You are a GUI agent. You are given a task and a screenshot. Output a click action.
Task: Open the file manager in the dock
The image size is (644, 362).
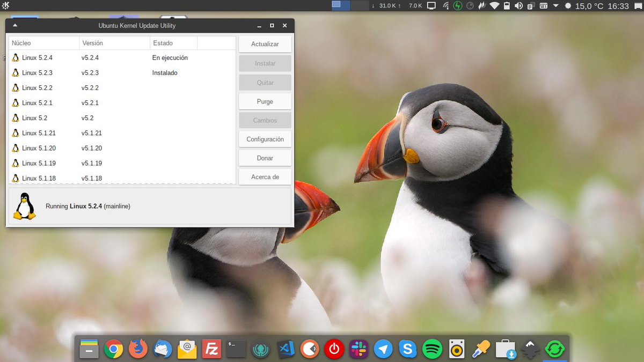click(x=88, y=349)
